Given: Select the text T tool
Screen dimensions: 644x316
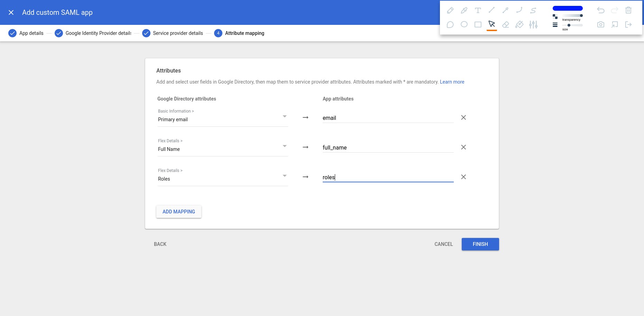Looking at the screenshot, I should (478, 10).
